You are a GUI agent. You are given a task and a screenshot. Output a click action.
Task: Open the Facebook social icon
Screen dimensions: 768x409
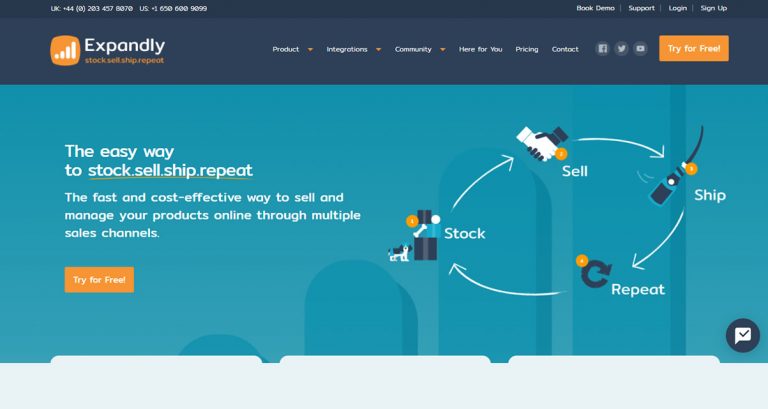(602, 48)
